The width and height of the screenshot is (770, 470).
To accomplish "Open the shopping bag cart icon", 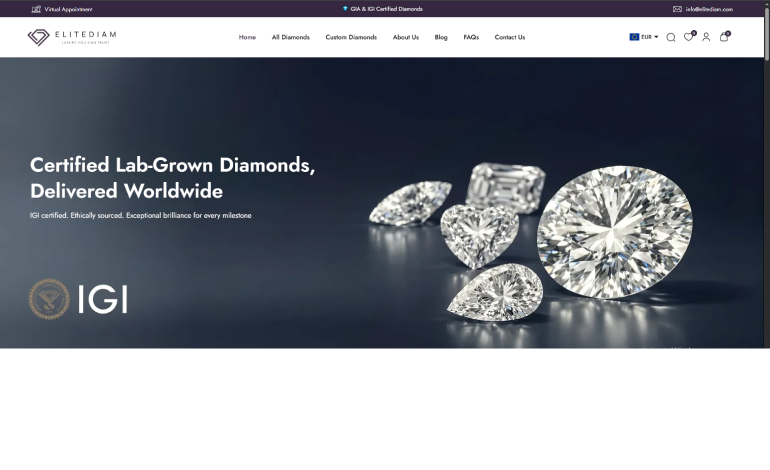I will point(724,37).
